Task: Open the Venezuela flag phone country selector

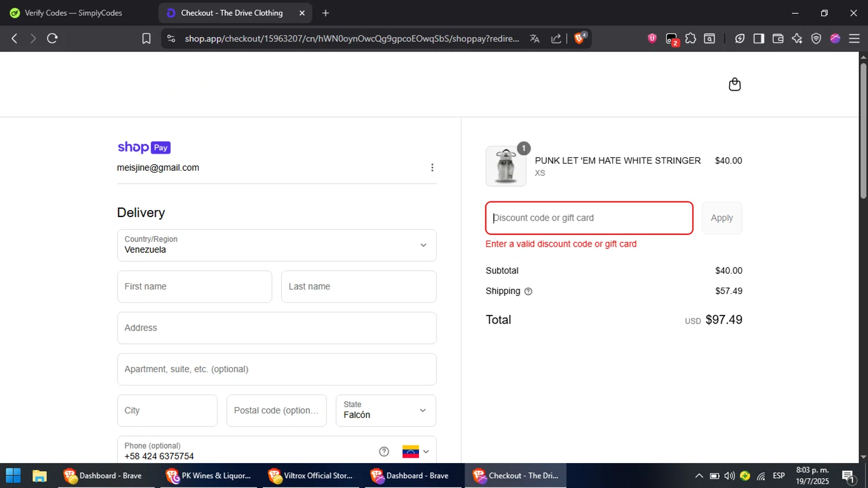Action: (x=415, y=452)
